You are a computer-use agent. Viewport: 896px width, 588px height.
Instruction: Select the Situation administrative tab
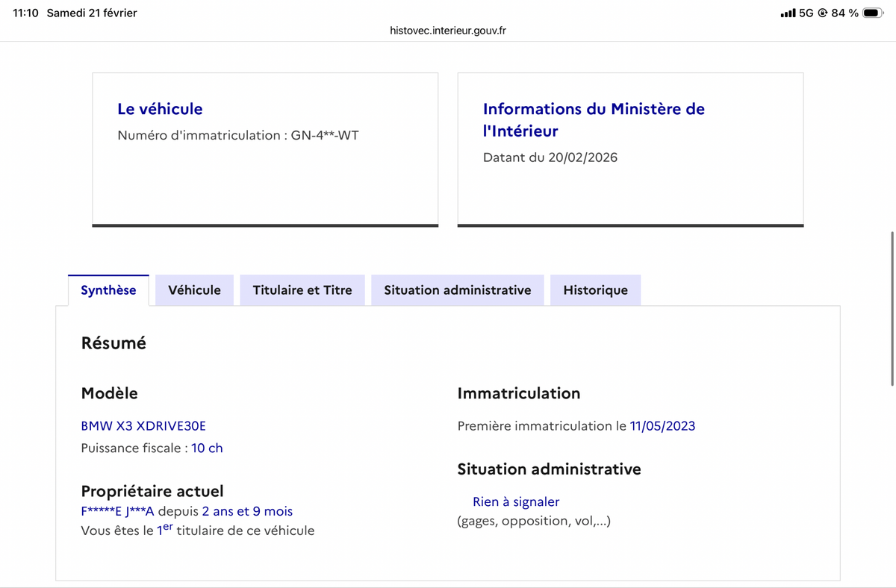pyautogui.click(x=457, y=290)
